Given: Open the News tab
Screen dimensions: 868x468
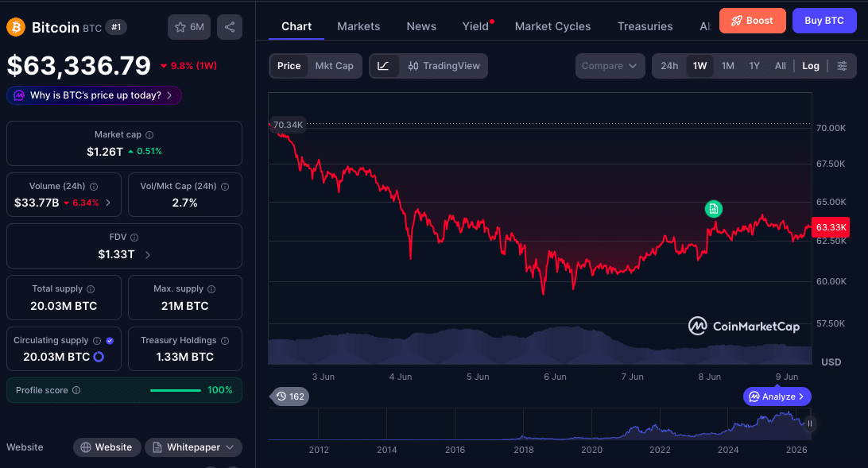Looking at the screenshot, I should 421,26.
